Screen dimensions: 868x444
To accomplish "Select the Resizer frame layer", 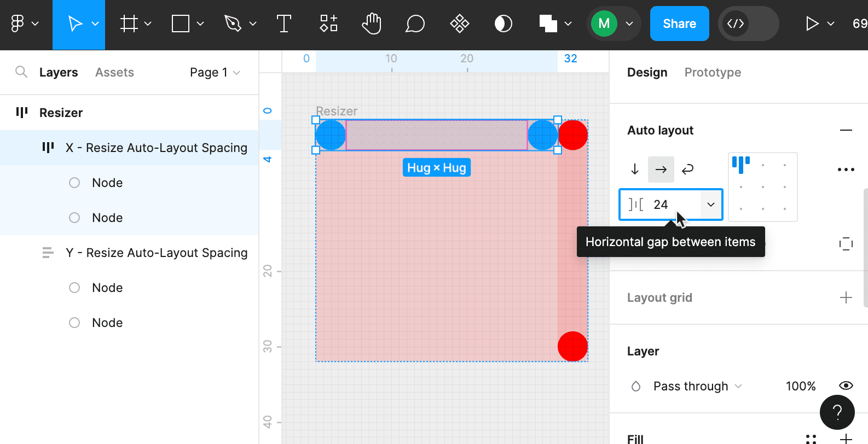I will (x=129, y=113).
